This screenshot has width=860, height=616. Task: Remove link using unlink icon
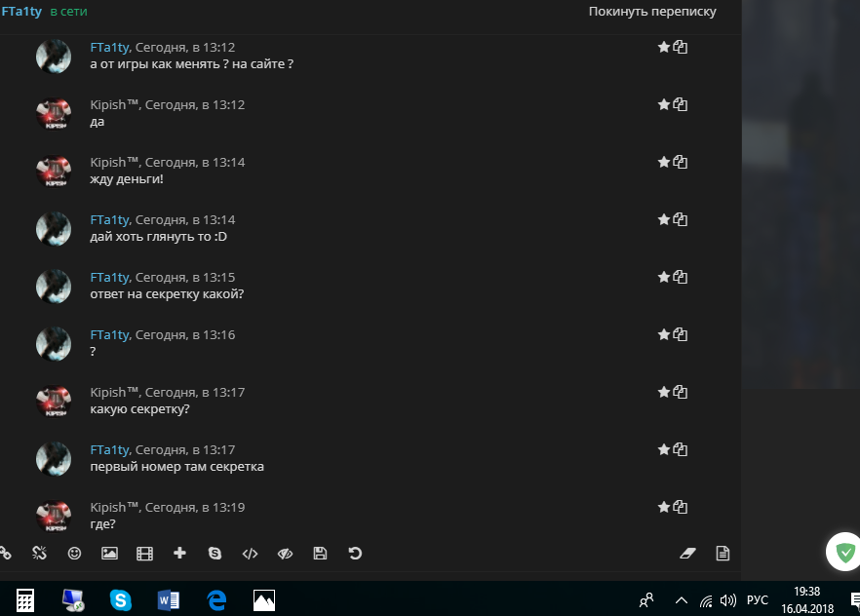(x=39, y=554)
